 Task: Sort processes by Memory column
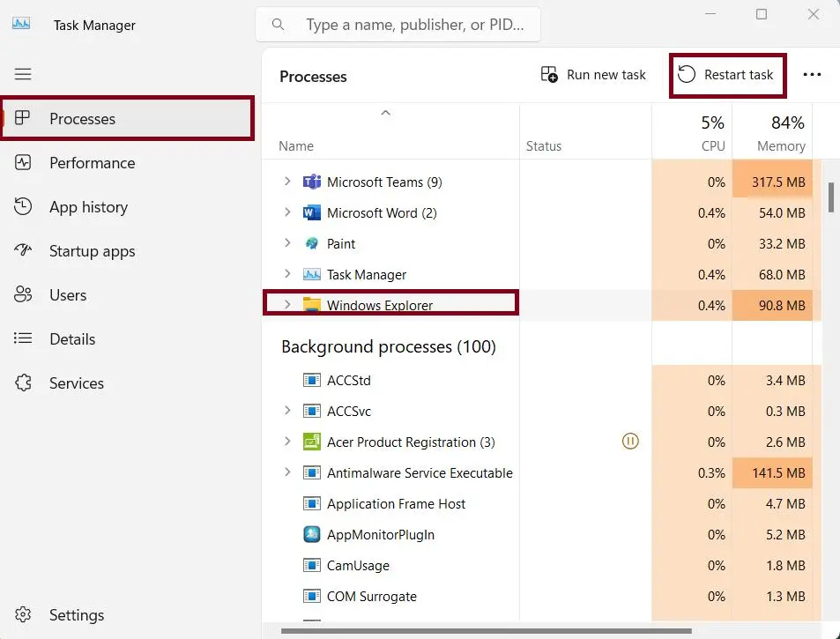772,132
